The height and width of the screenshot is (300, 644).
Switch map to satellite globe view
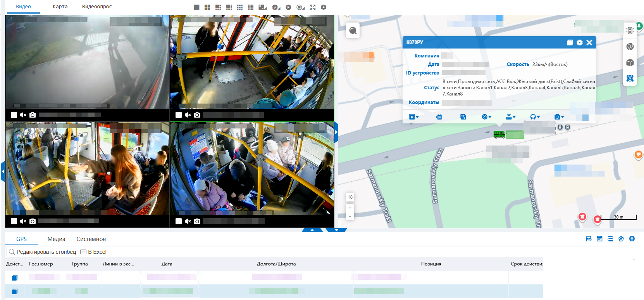tap(630, 47)
